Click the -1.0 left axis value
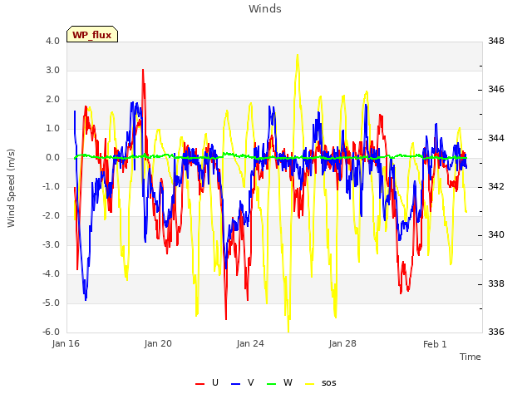 [51, 186]
